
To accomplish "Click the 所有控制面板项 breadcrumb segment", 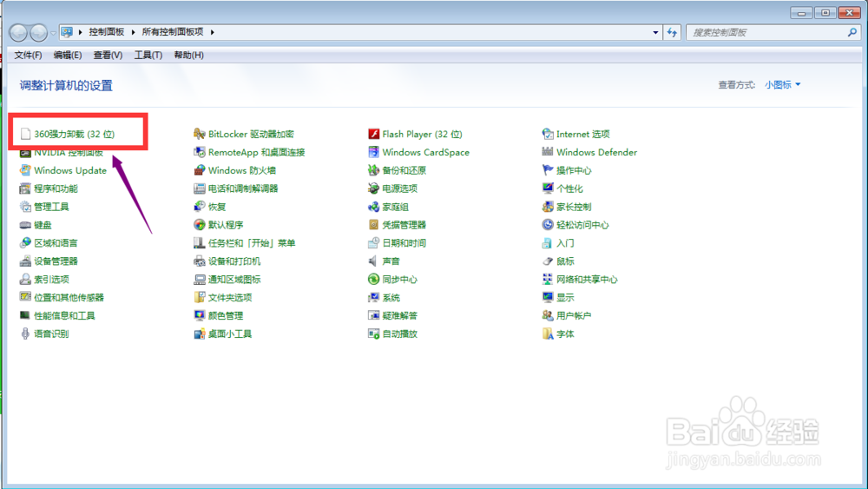I will click(x=173, y=32).
